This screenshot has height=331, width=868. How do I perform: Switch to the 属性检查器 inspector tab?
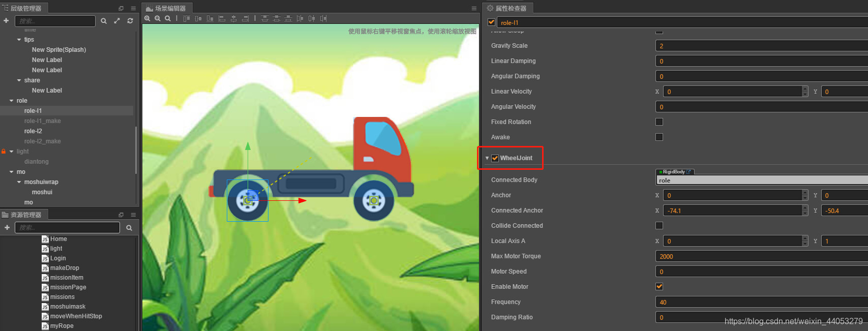click(x=506, y=8)
